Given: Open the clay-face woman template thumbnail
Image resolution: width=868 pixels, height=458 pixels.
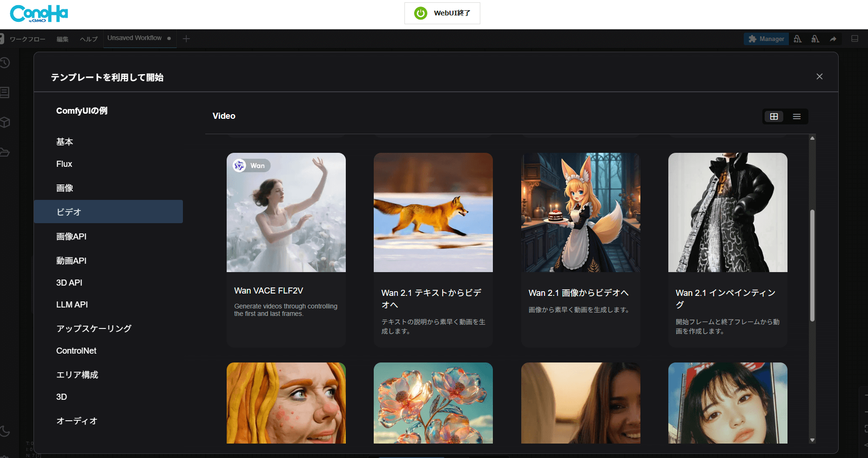Looking at the screenshot, I should tap(286, 403).
